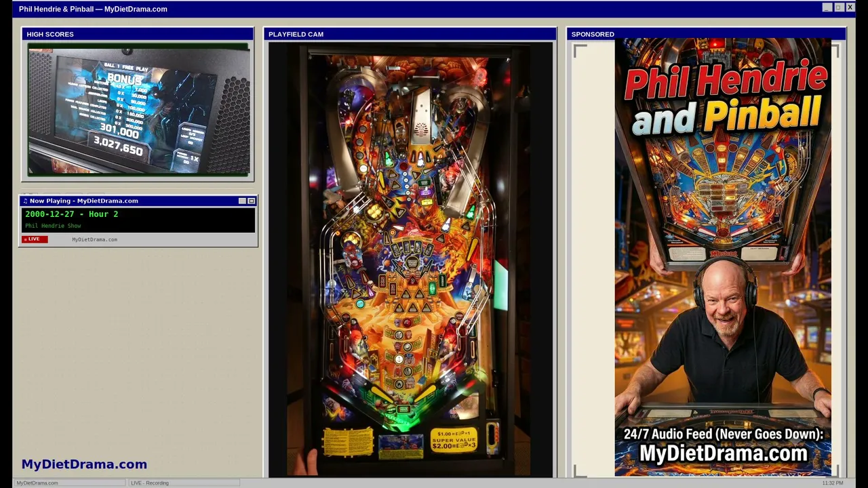This screenshot has width=868, height=488.
Task: Click the main window title text
Action: coord(93,9)
